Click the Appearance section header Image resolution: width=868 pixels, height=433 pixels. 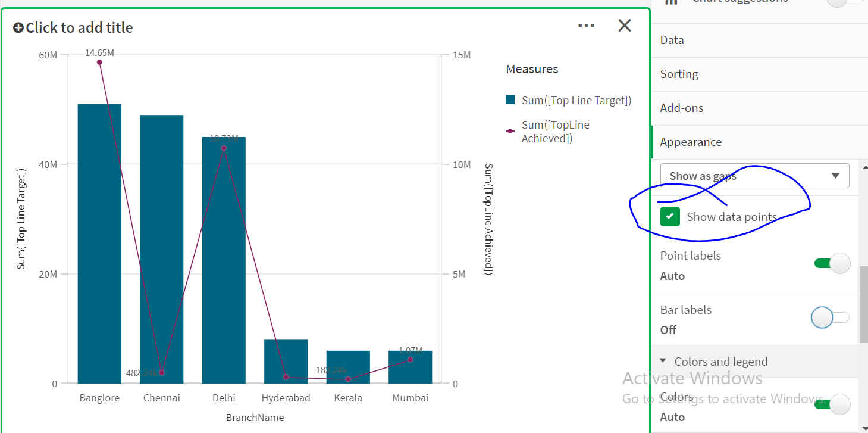click(691, 142)
